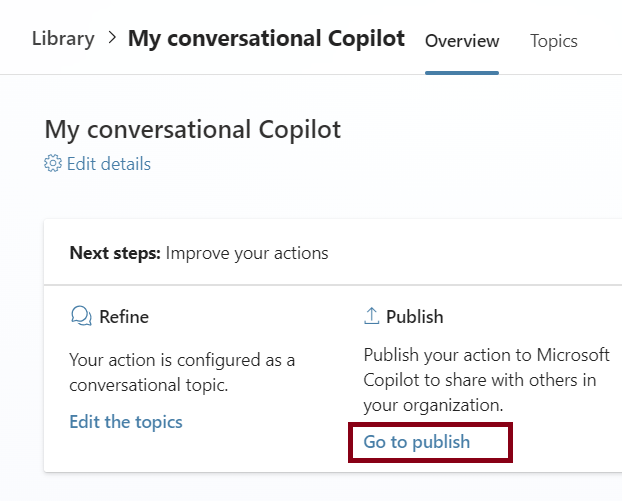Click the Next steps label
Screen dimensions: 622x501
(x=114, y=253)
